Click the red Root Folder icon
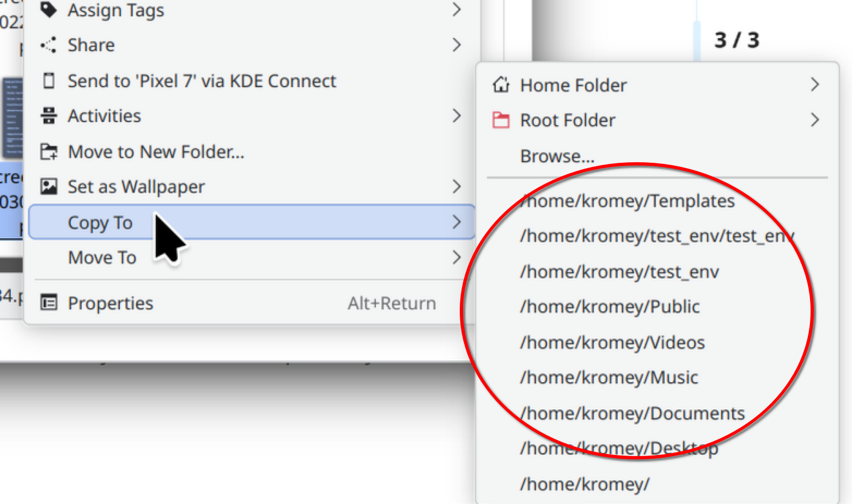852x504 pixels. (501, 120)
